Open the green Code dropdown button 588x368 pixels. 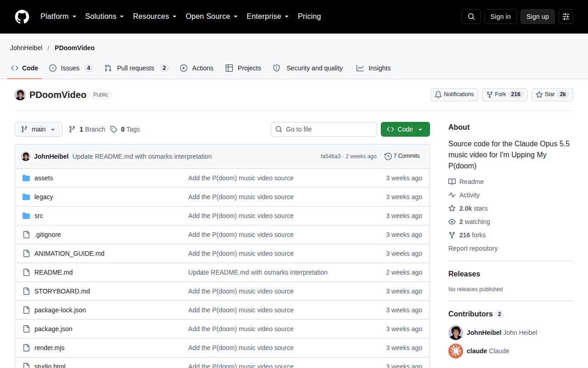[405, 129]
